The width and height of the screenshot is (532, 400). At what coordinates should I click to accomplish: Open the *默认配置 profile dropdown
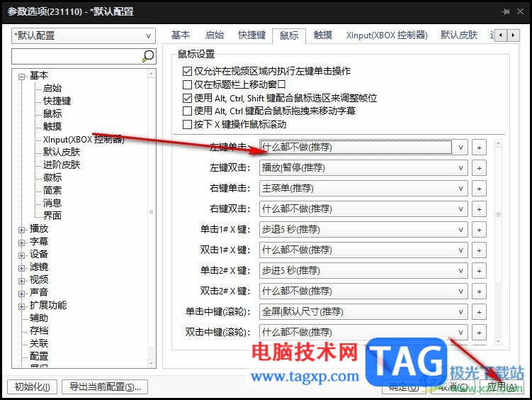pos(84,35)
